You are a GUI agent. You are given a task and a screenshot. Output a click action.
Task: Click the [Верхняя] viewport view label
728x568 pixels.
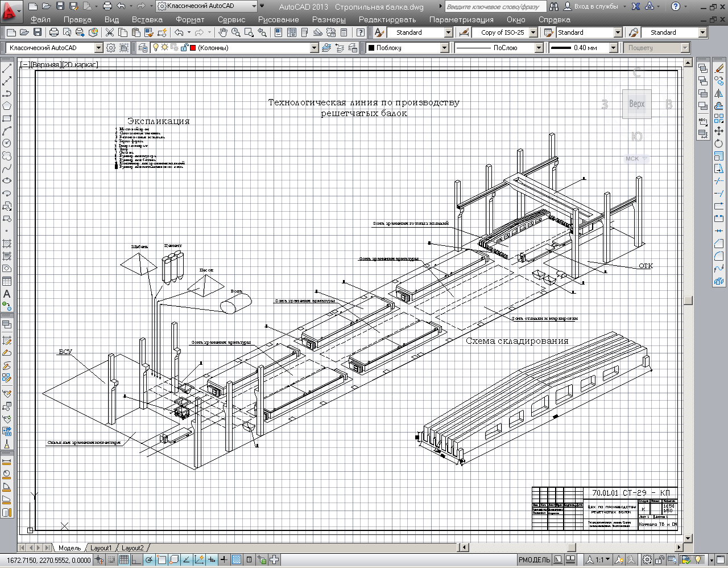[x=45, y=65]
